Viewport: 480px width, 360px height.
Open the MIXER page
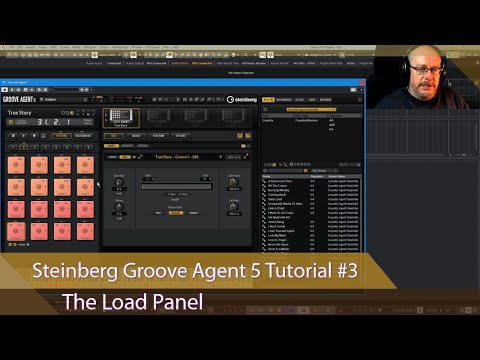[136, 136]
